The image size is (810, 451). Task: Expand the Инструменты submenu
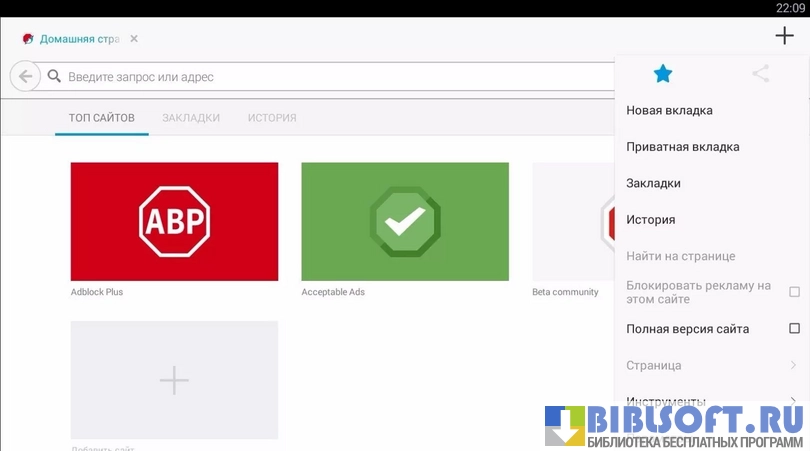(792, 401)
